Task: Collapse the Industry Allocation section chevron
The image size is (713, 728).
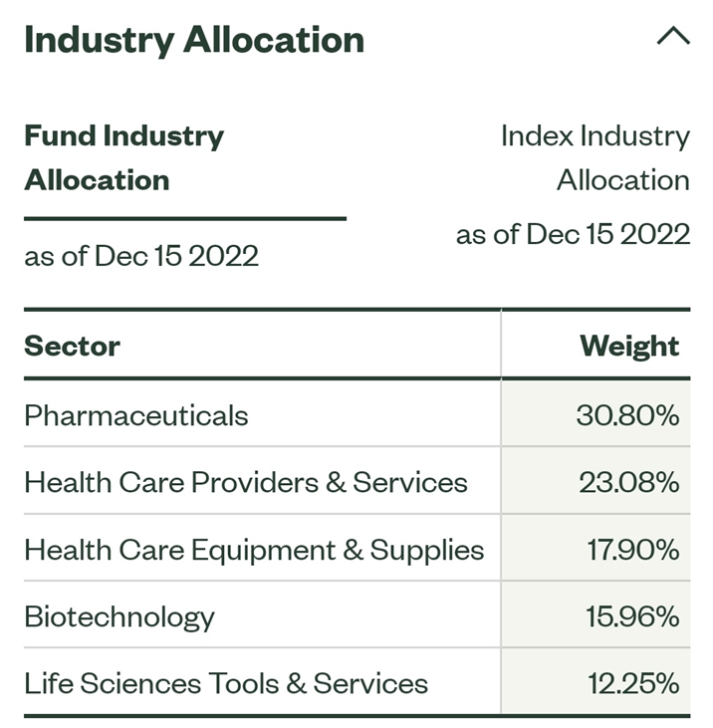Action: tap(673, 36)
